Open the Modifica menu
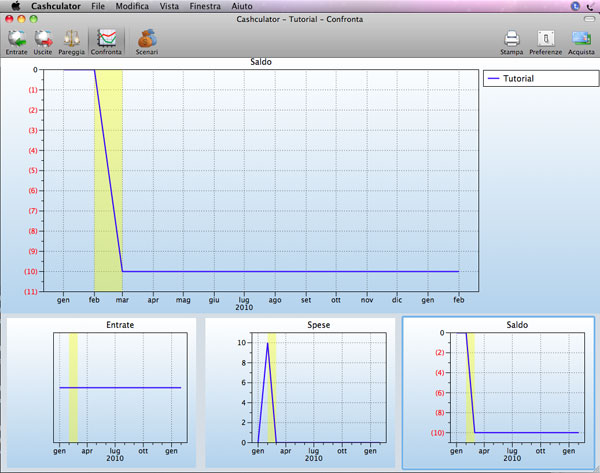Viewport: 600px width, 473px height. tap(131, 6)
